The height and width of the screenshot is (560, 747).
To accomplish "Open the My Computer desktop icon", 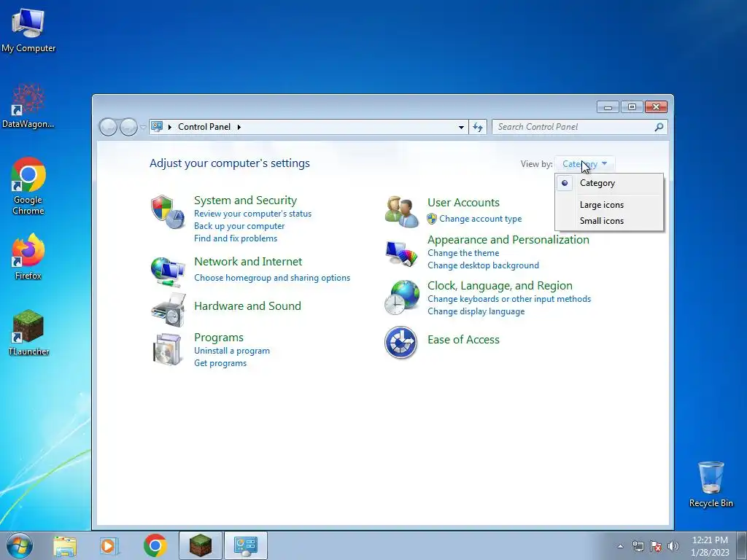I will click(28, 31).
